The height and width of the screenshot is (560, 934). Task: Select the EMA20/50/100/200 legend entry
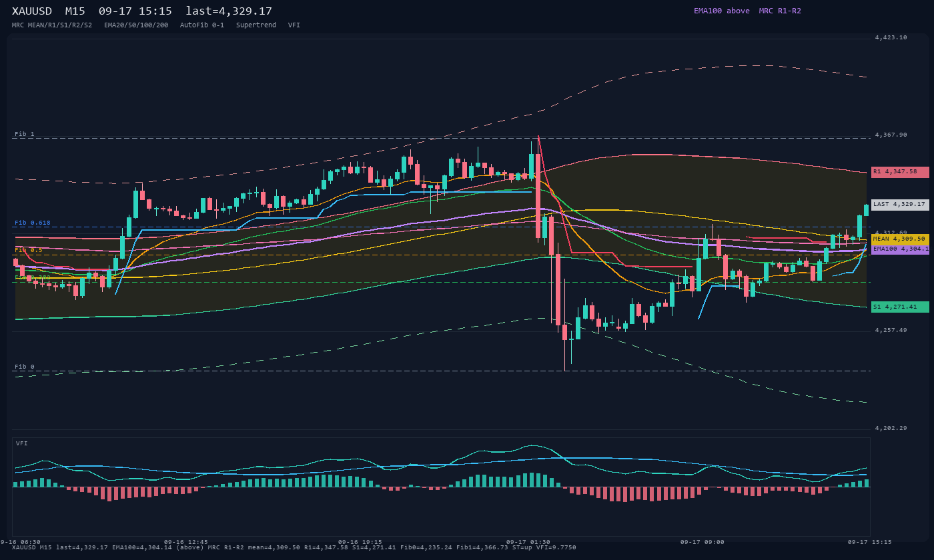[136, 25]
